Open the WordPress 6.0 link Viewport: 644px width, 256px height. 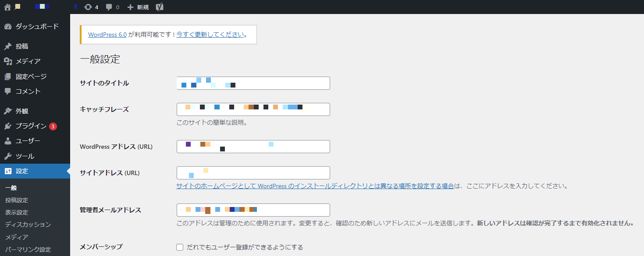click(x=107, y=35)
